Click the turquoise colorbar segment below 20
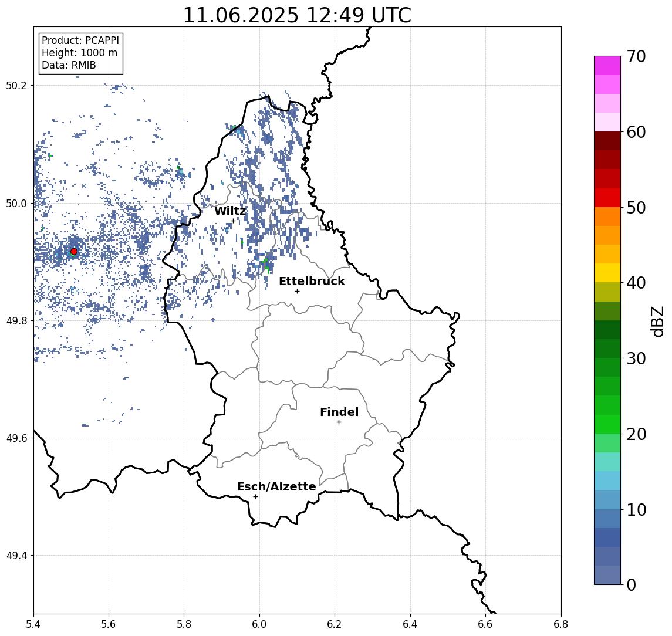Viewport: 672px width, 636px height. [607, 462]
